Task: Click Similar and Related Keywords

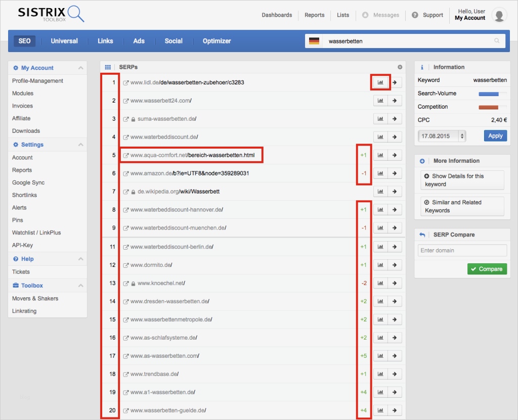Action: click(462, 206)
